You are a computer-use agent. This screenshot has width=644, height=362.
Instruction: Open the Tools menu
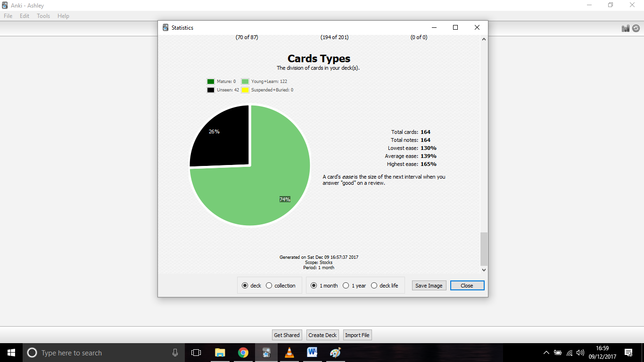tap(43, 16)
